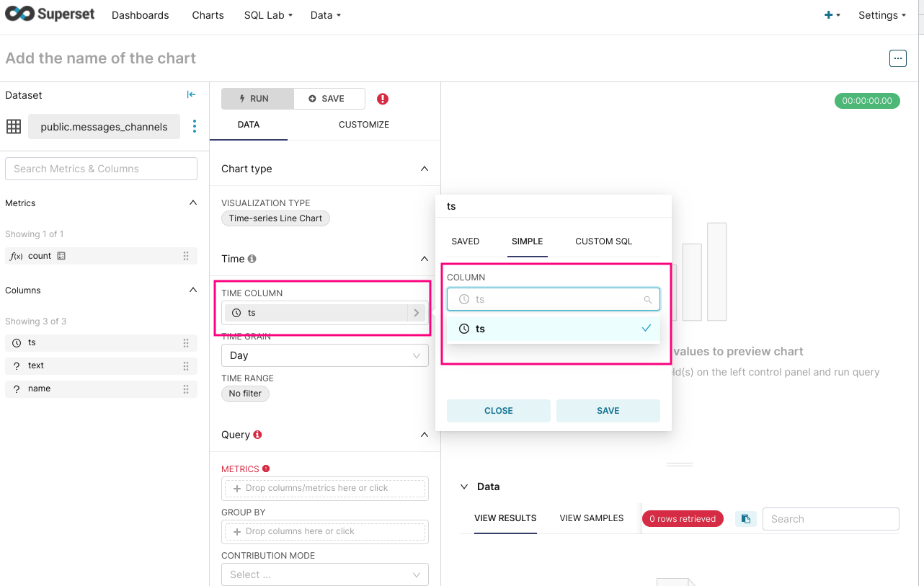This screenshot has width=924, height=586.
Task: Copy query results using the clipboard icon
Action: (745, 518)
